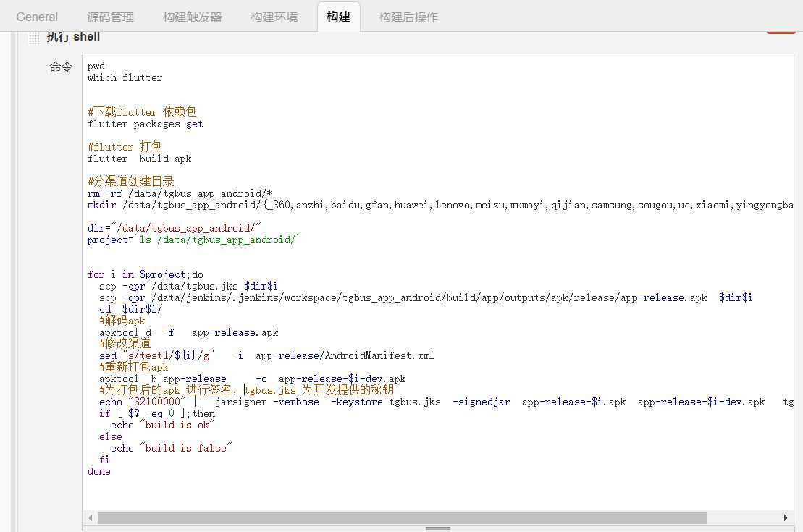
Task: Click the 'rm -rf /data/tgbus_app_android/*' line
Action: click(180, 193)
